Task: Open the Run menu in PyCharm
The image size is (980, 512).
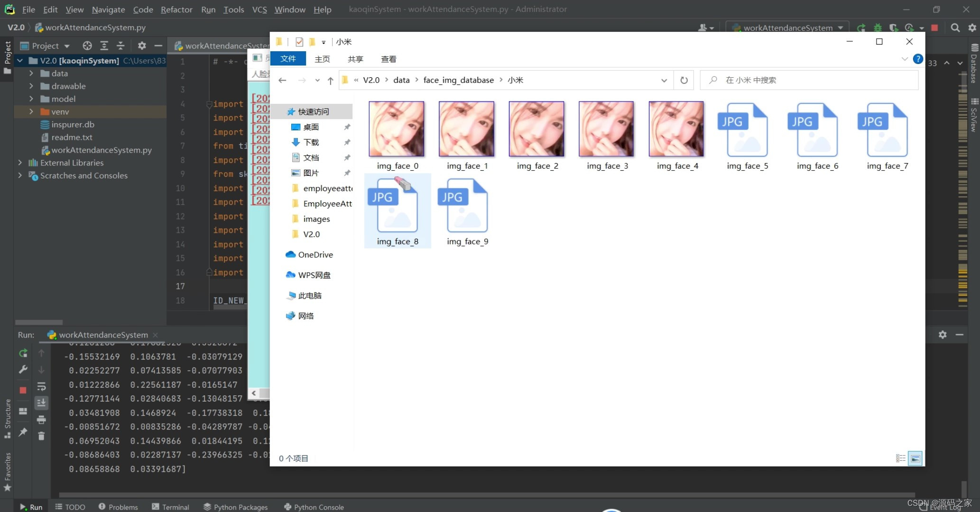Action: coord(208,9)
